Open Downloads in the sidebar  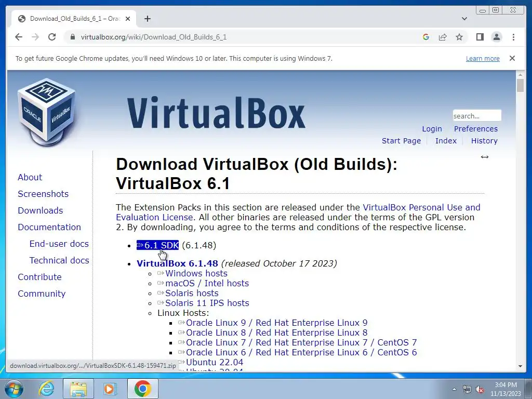pyautogui.click(x=41, y=210)
